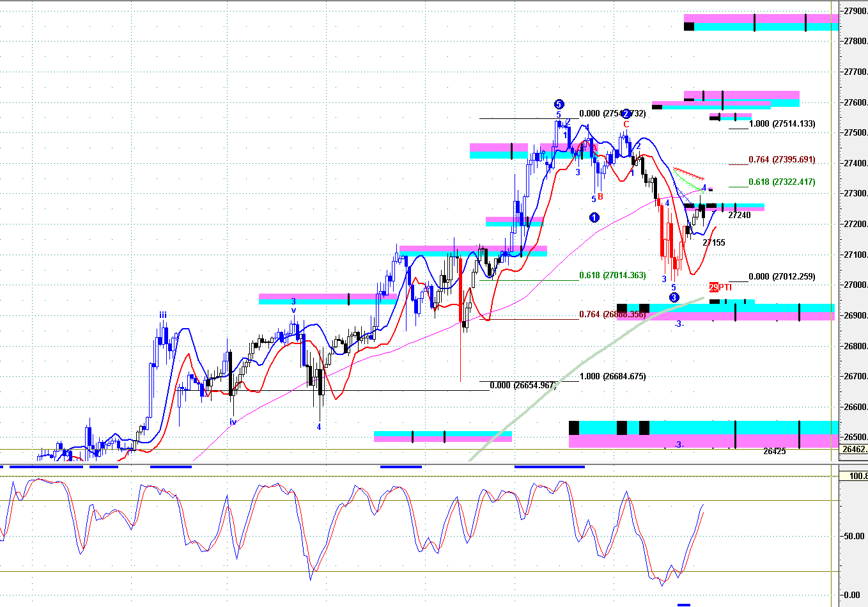Click the green '0.618 (27014.363)' label

click(x=612, y=276)
